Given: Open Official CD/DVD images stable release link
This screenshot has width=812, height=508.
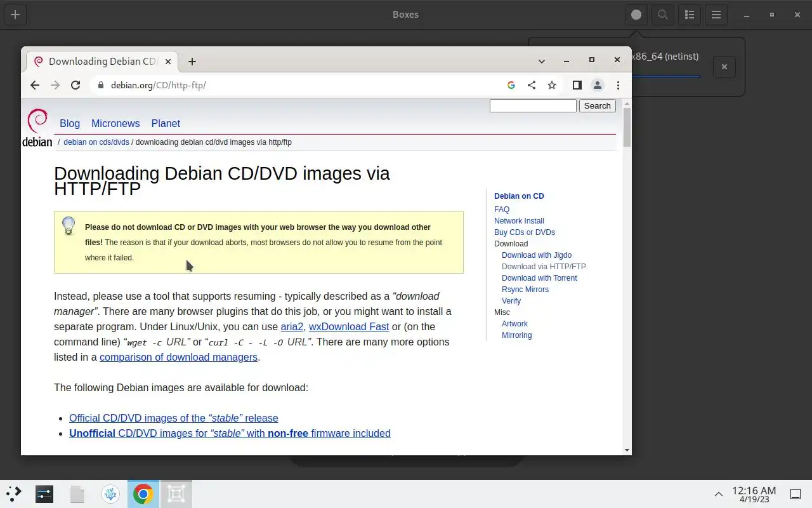Looking at the screenshot, I should pyautogui.click(x=174, y=418).
